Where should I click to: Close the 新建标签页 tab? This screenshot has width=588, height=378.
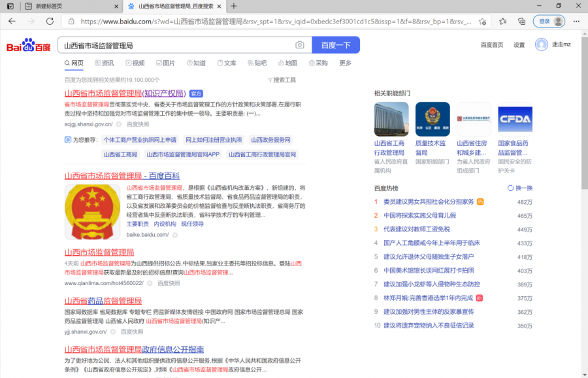pos(116,7)
